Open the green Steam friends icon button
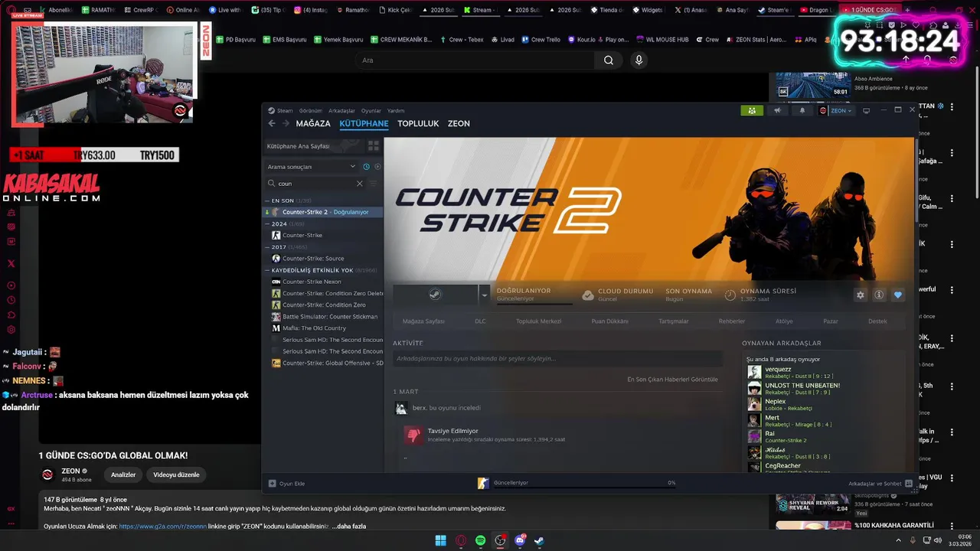Image resolution: width=980 pixels, height=551 pixels. tap(752, 110)
